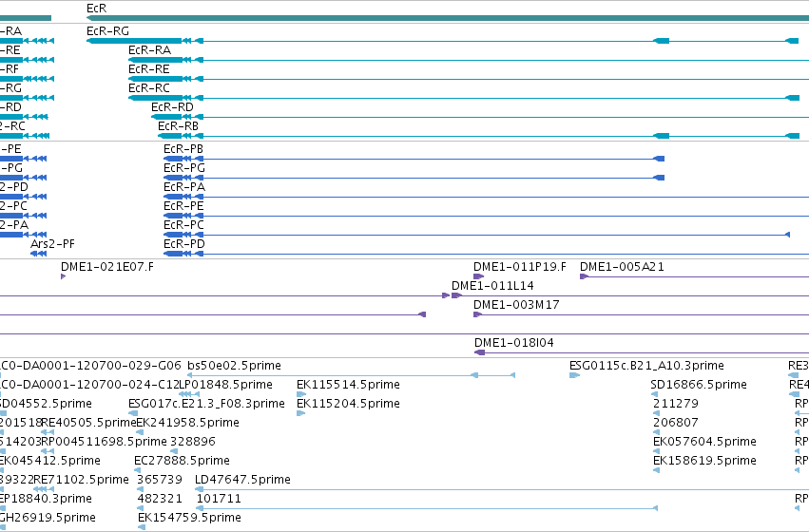This screenshot has width=809, height=532.
Task: Open the EcR-PD protein label
Action: click(184, 244)
